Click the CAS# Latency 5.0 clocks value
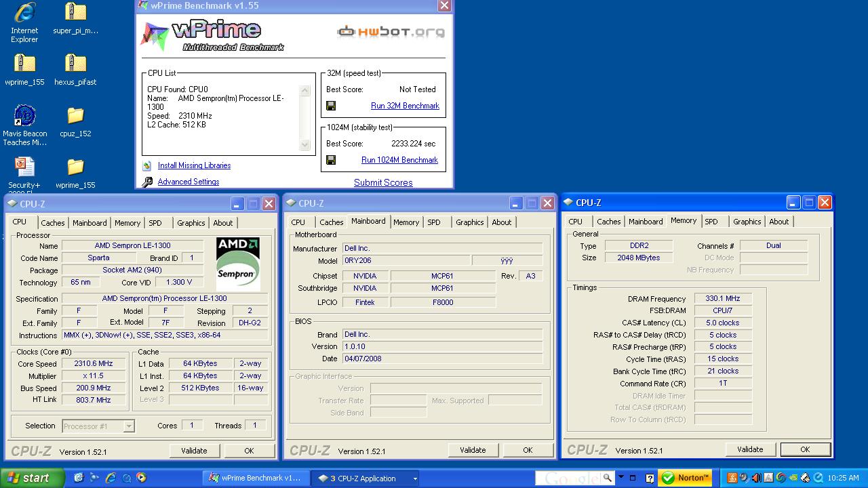The image size is (868, 488). coord(723,323)
